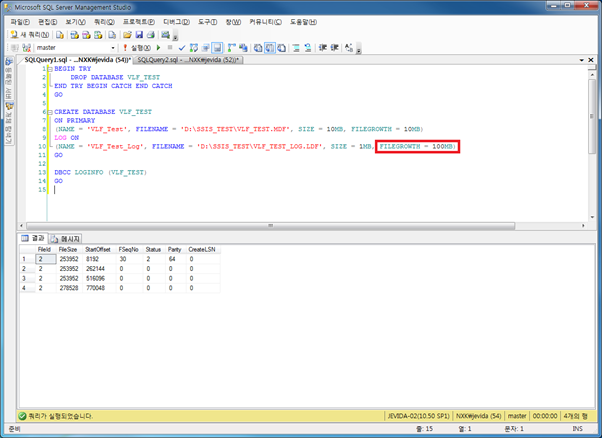602x438 pixels.
Task: Display the estimated execution plan
Action: (194, 48)
